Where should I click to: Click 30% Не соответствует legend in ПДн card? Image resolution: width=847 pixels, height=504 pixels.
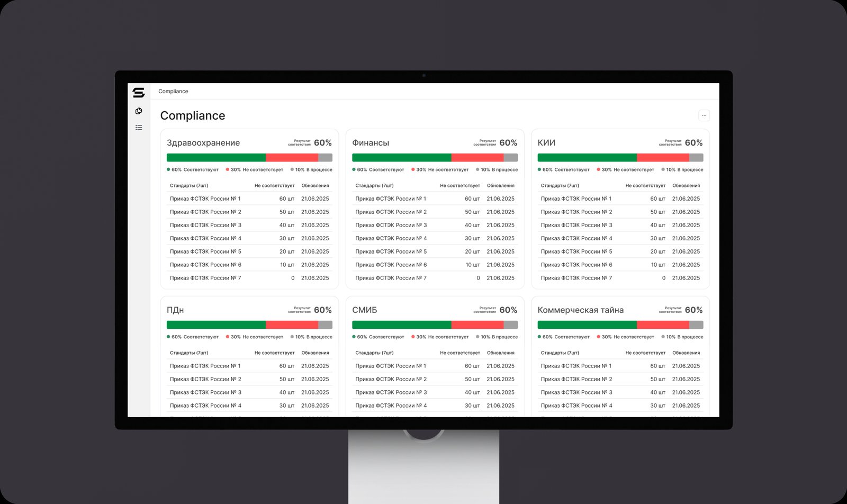(255, 337)
